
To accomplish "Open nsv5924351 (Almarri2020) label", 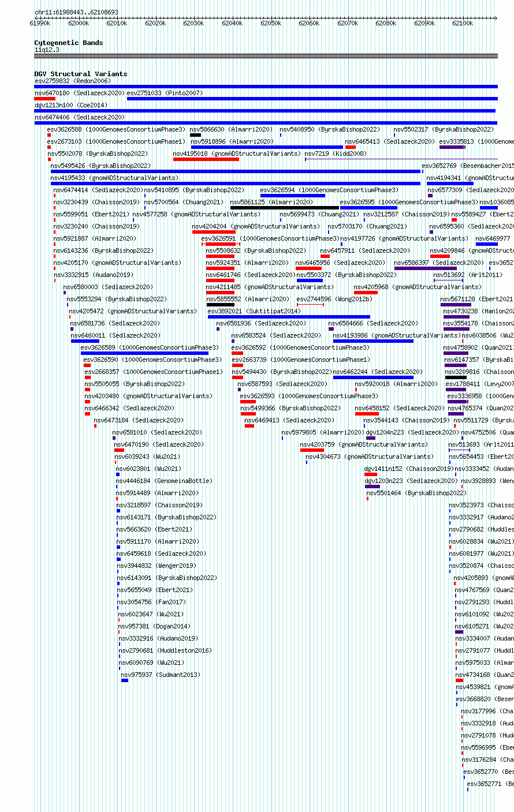I will click(247, 263).
